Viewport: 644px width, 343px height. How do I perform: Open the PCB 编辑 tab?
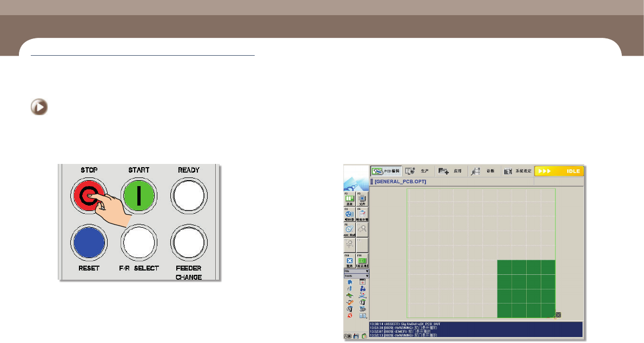(386, 171)
